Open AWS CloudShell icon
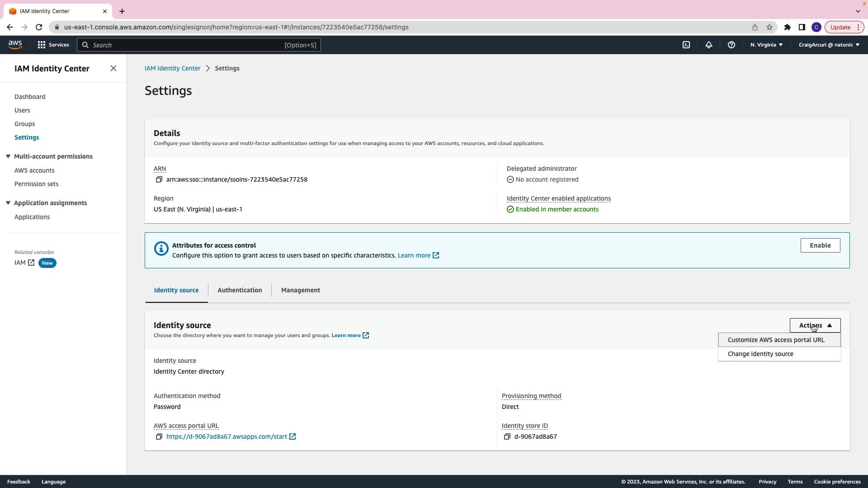868x488 pixels. pyautogui.click(x=686, y=45)
